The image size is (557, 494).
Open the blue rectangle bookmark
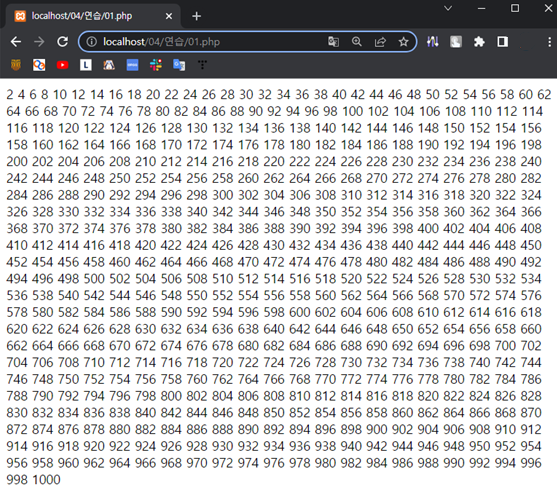pyautogui.click(x=133, y=65)
